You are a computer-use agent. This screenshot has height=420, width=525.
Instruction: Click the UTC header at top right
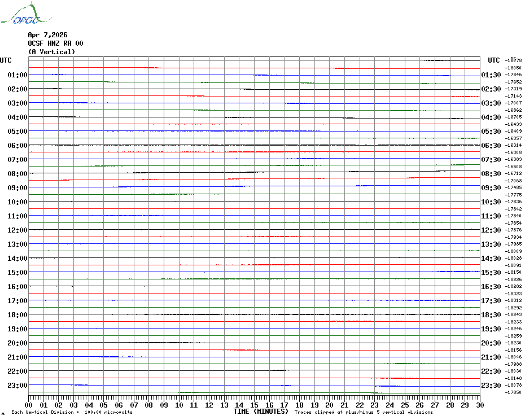click(x=494, y=60)
